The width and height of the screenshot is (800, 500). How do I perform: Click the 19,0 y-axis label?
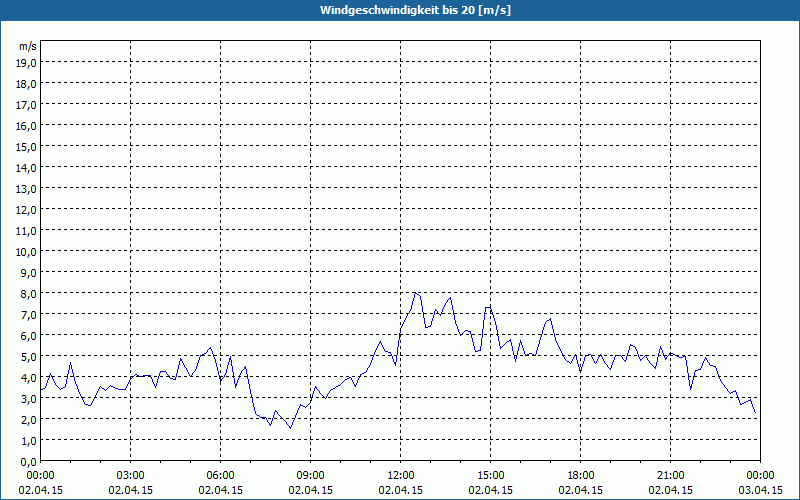coord(26,63)
